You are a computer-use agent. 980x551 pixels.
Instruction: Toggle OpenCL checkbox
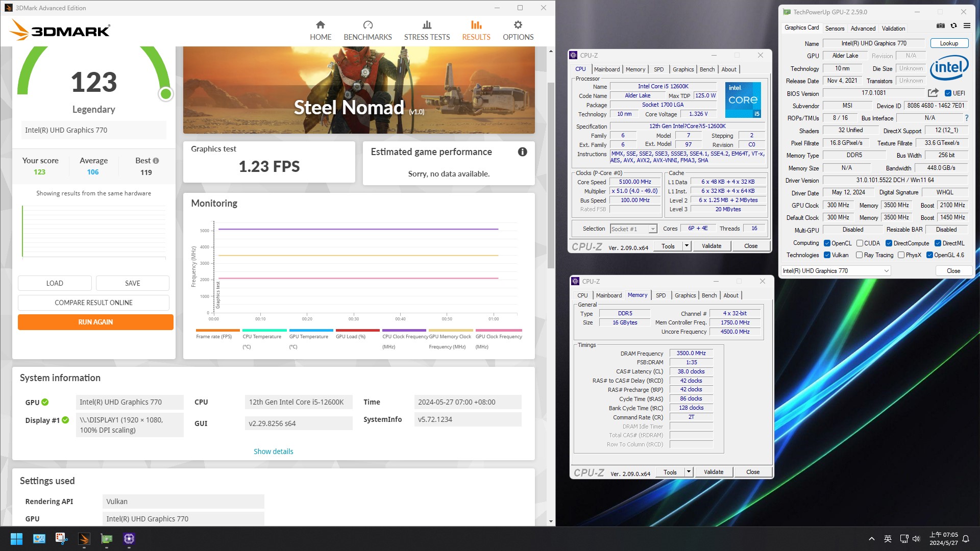(x=827, y=243)
